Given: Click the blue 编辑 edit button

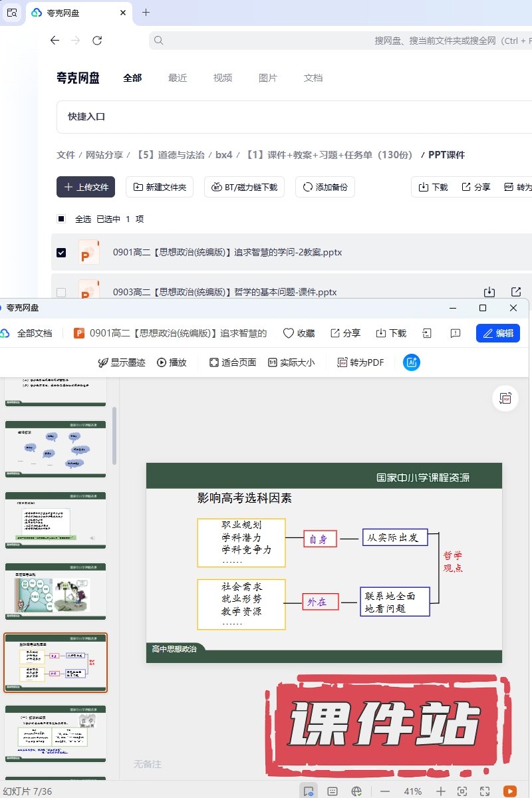Looking at the screenshot, I should pos(497,333).
